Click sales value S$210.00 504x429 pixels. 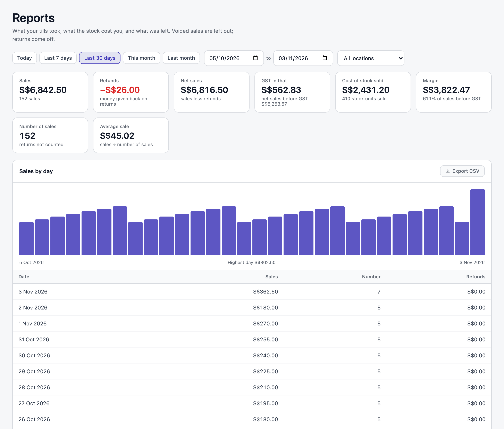point(265,387)
